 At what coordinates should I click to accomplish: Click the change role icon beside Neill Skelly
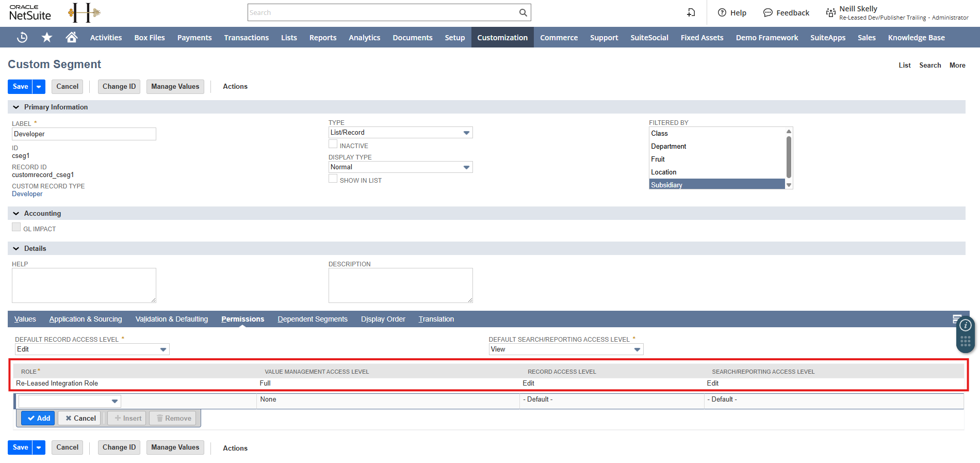(830, 12)
